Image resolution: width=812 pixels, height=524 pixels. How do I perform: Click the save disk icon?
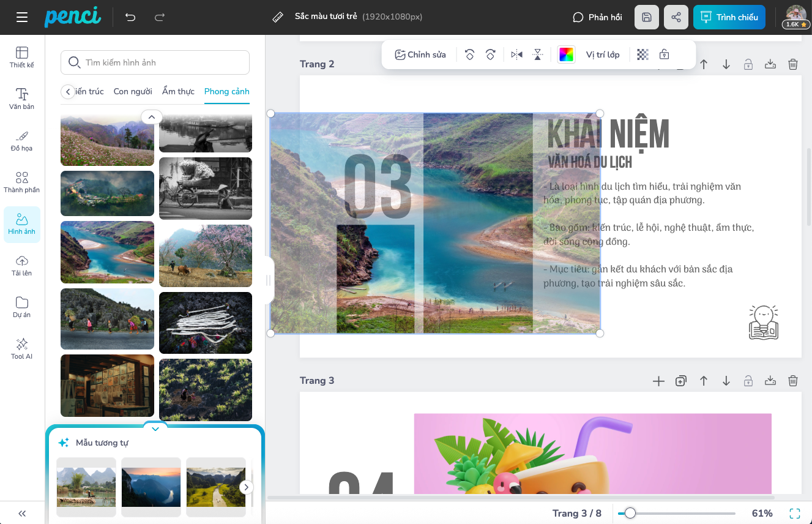coord(647,17)
